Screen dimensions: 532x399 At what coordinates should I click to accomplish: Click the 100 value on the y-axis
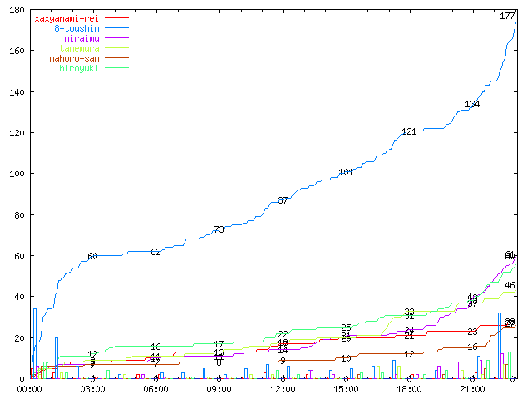15,174
